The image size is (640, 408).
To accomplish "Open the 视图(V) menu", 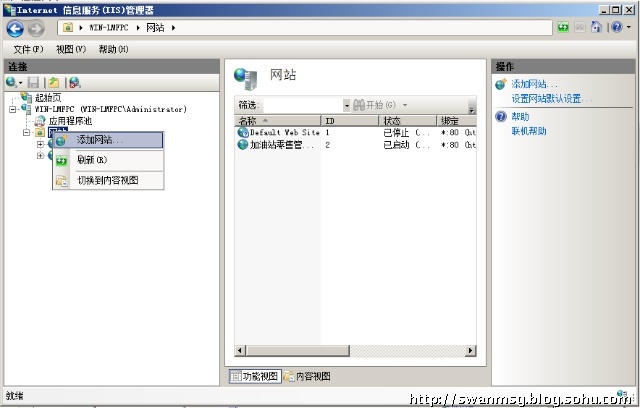I will [71, 49].
